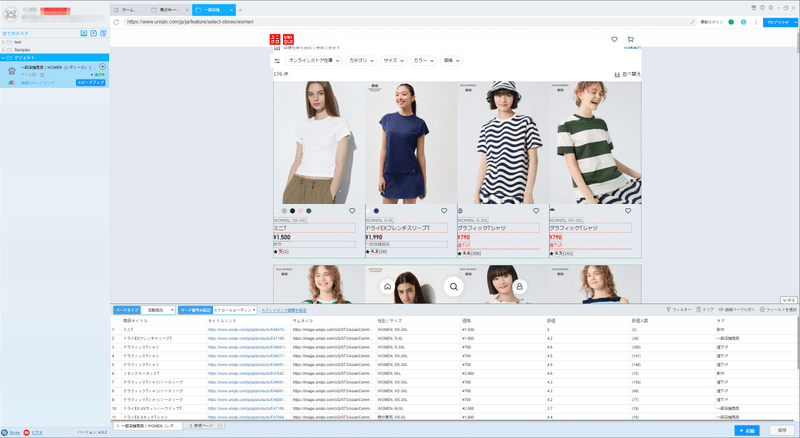This screenshot has height=438, width=800.
Task: Open the user avatar profile icon
Action: (x=11, y=14)
